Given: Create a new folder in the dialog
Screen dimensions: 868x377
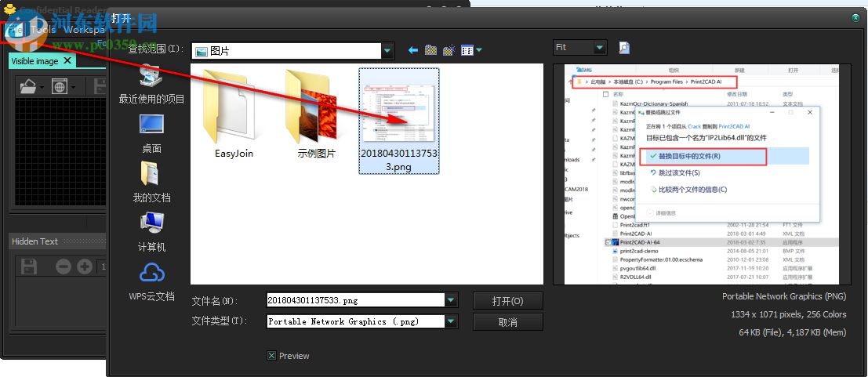Looking at the screenshot, I should click(449, 50).
